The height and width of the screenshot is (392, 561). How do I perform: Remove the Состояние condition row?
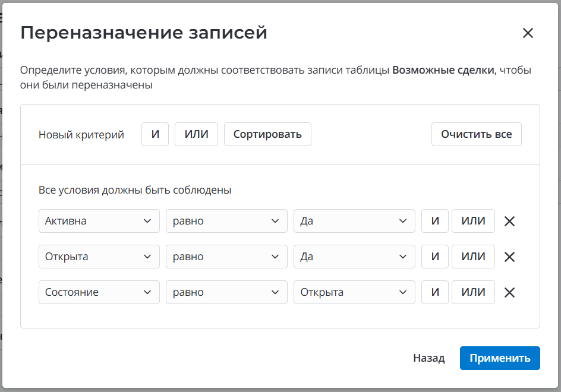[509, 293]
